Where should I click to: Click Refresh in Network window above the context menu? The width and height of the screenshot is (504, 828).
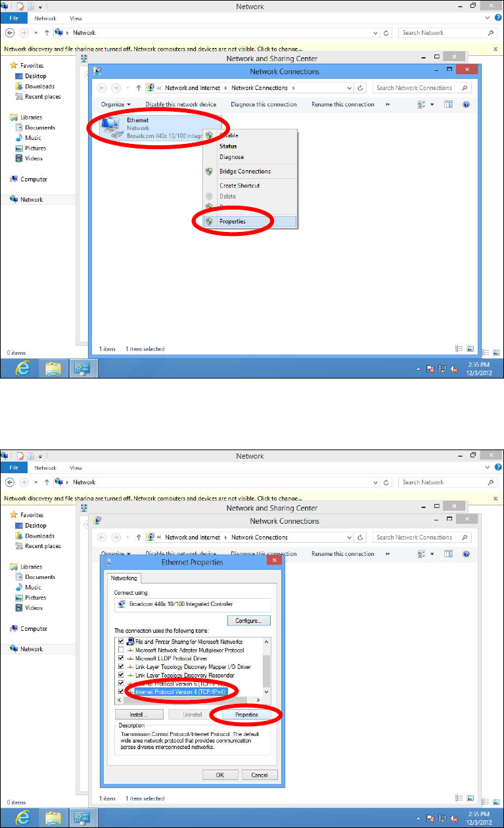386,33
